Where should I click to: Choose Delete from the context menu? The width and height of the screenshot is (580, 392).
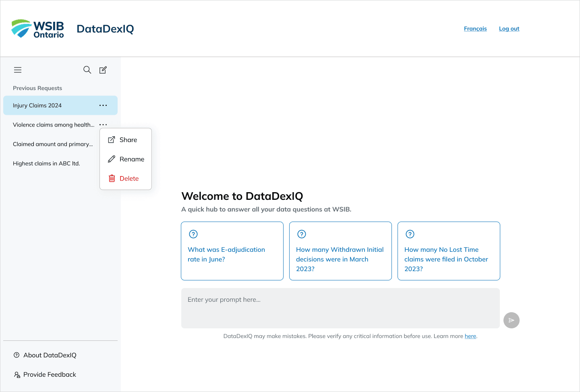tap(126, 178)
